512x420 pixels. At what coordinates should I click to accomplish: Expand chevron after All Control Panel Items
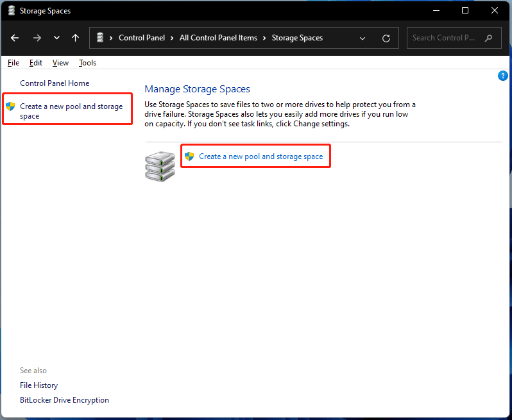point(264,38)
